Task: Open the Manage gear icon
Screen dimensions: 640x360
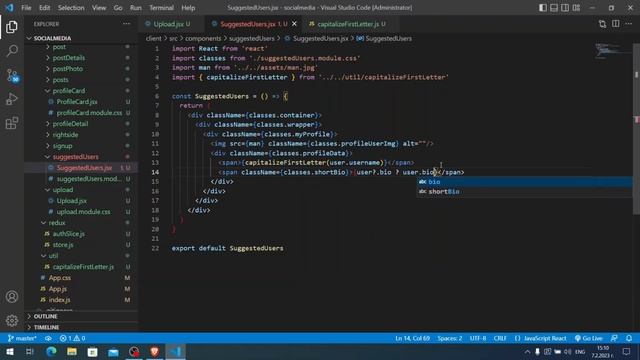Action: (12, 320)
